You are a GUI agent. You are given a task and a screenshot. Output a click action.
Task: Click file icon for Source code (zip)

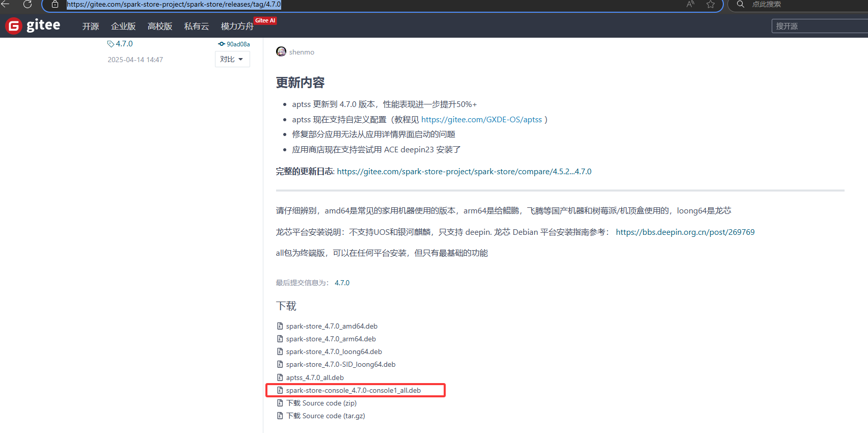point(280,403)
